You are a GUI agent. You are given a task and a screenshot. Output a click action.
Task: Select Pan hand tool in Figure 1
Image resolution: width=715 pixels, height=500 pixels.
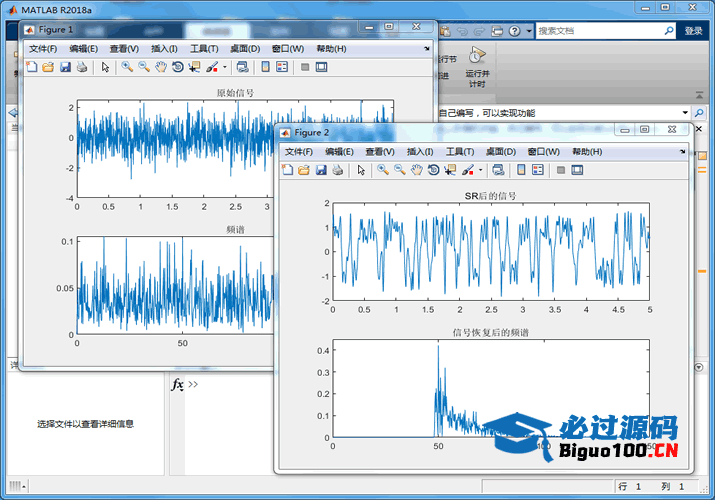click(161, 67)
